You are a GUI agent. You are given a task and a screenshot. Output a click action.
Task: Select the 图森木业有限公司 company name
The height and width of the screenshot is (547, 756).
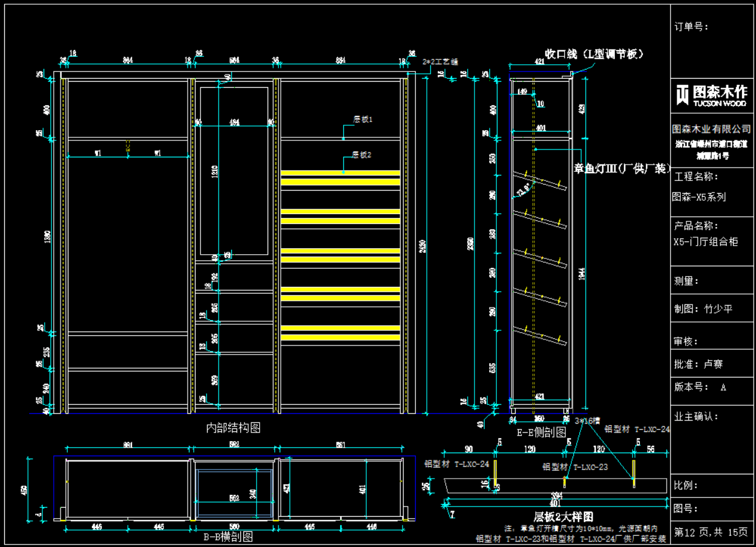712,129
